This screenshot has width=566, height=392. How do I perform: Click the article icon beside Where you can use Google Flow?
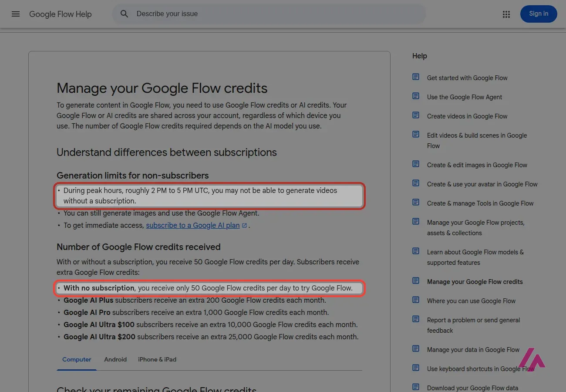(x=416, y=300)
